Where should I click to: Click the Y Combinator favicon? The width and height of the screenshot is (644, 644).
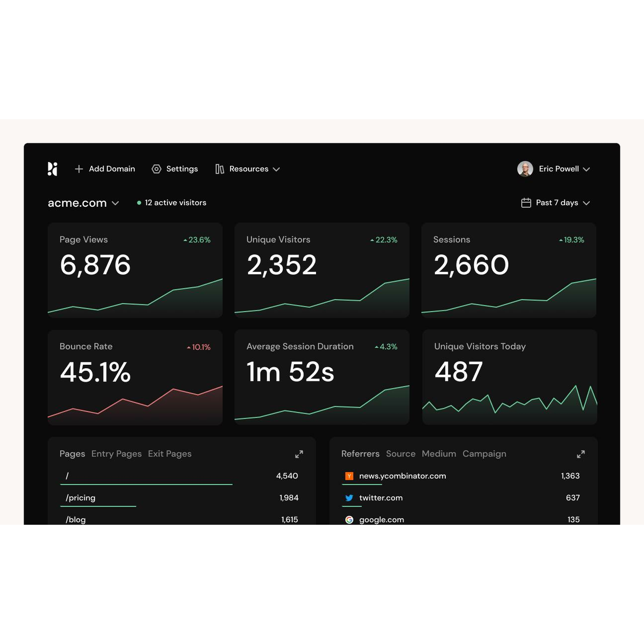point(349,476)
